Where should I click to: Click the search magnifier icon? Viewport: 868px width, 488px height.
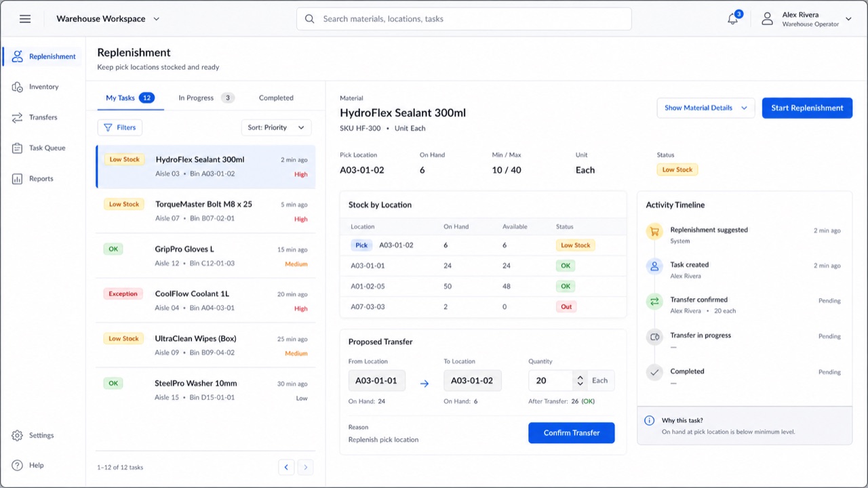pos(309,19)
